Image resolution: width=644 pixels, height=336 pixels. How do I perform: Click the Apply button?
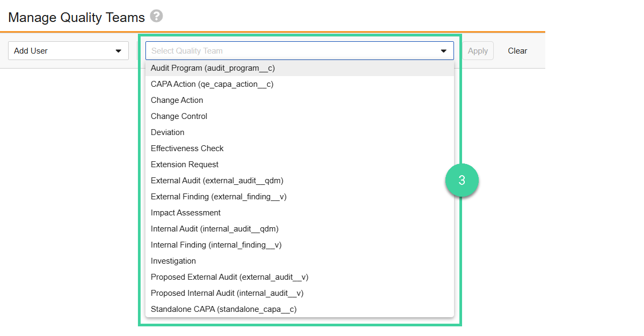[x=478, y=50]
